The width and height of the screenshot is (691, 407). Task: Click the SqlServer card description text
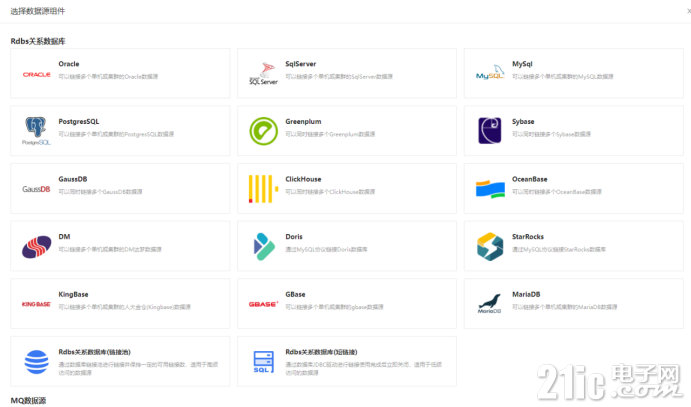click(x=339, y=77)
